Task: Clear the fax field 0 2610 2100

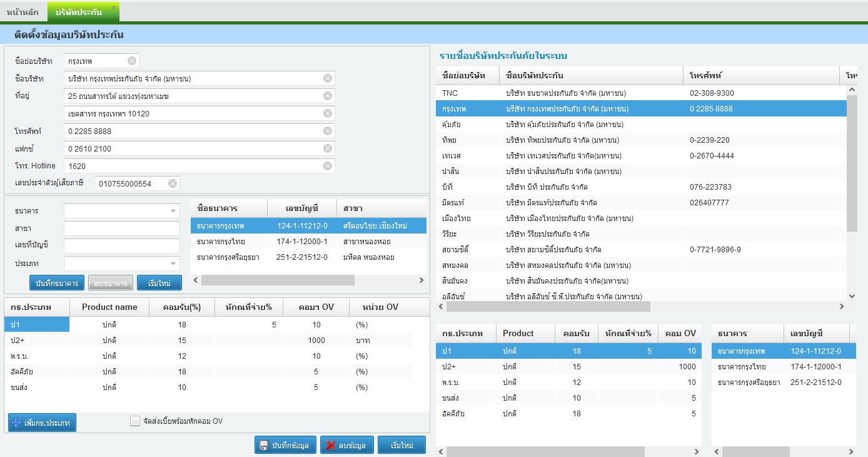Action: (x=328, y=148)
